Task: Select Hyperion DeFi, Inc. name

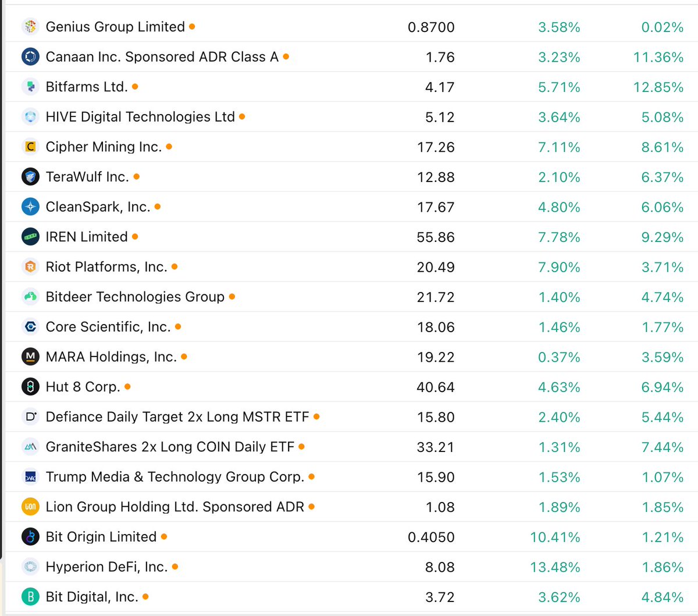Action: [x=106, y=567]
